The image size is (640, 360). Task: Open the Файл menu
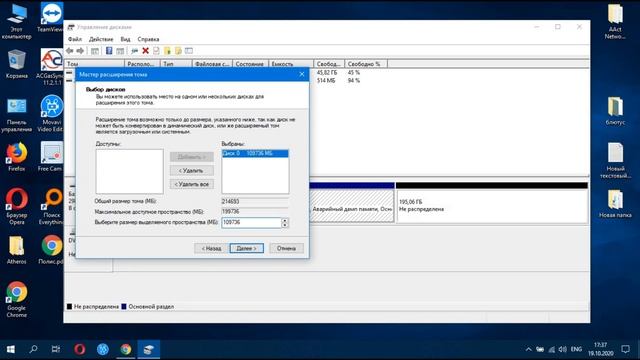pyautogui.click(x=75, y=39)
